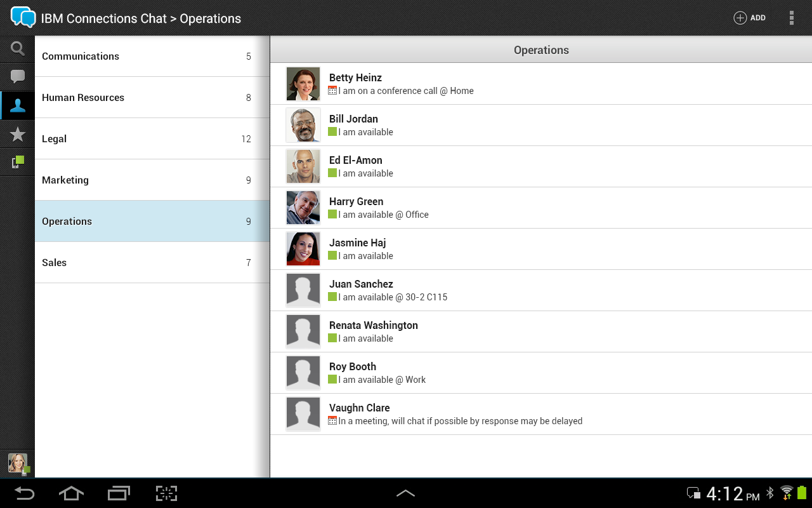The image size is (812, 508).
Task: Tap the name Harry Green
Action: [x=357, y=201]
